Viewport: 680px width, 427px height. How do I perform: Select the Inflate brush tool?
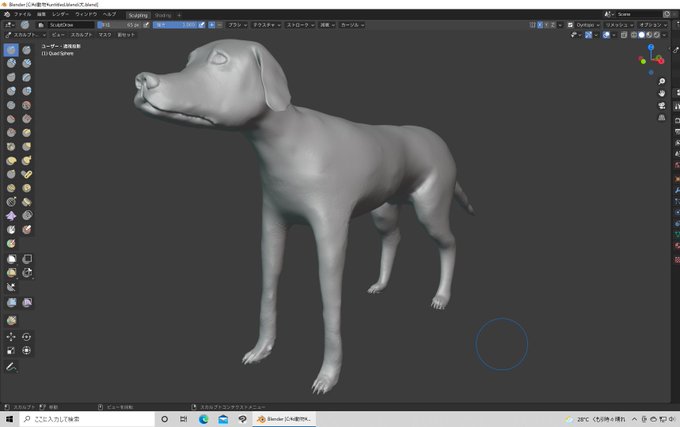tap(11, 91)
